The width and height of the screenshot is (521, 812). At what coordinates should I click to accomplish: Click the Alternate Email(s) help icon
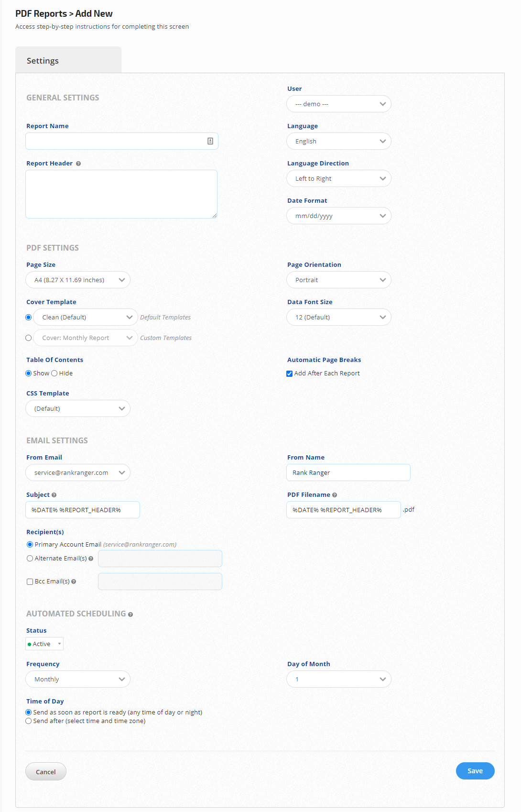[x=91, y=559]
